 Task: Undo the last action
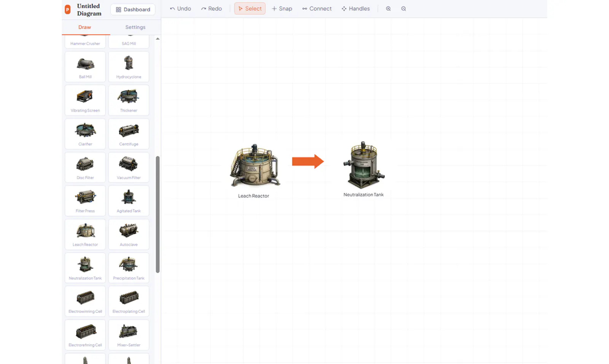click(180, 9)
